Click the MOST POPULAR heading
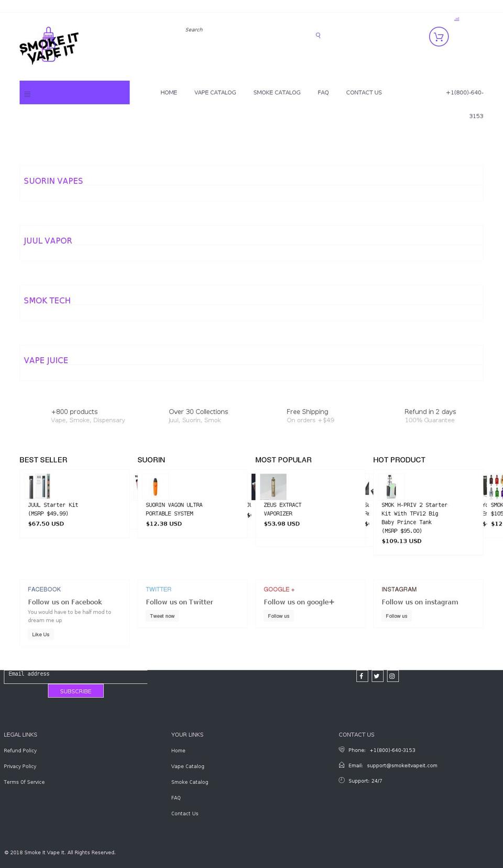The image size is (503, 868). pos(283,460)
